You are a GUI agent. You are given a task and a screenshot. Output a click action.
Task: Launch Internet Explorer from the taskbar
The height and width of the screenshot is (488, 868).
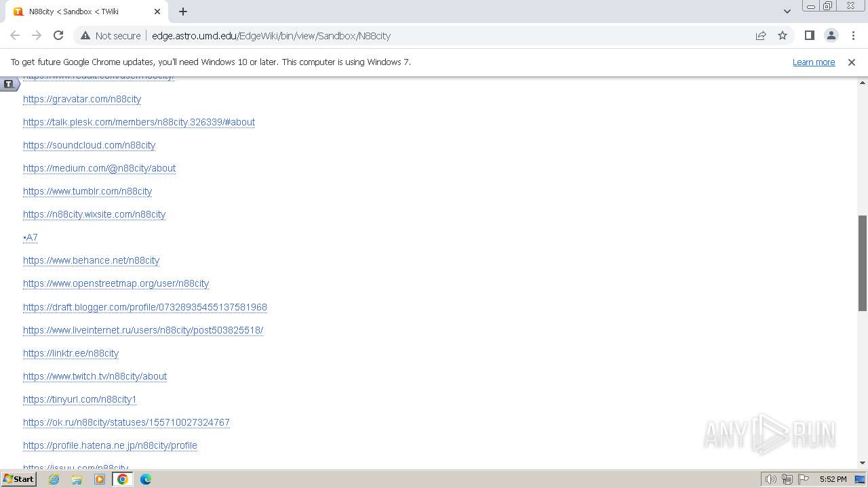coord(54,479)
